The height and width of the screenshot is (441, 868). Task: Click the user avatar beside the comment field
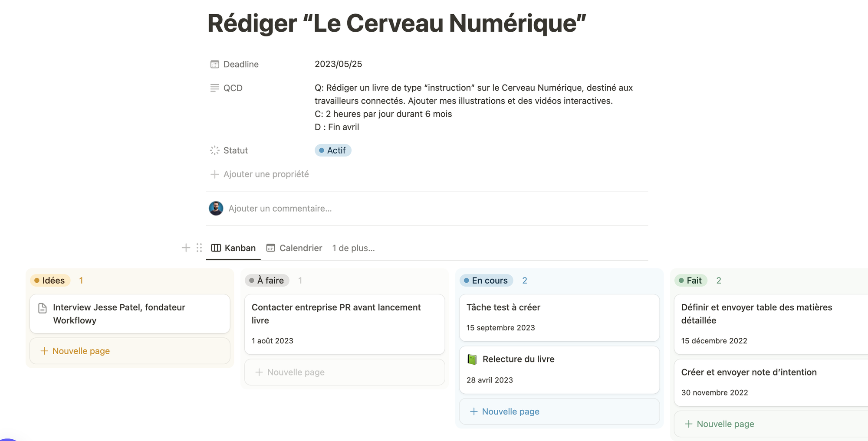click(215, 208)
